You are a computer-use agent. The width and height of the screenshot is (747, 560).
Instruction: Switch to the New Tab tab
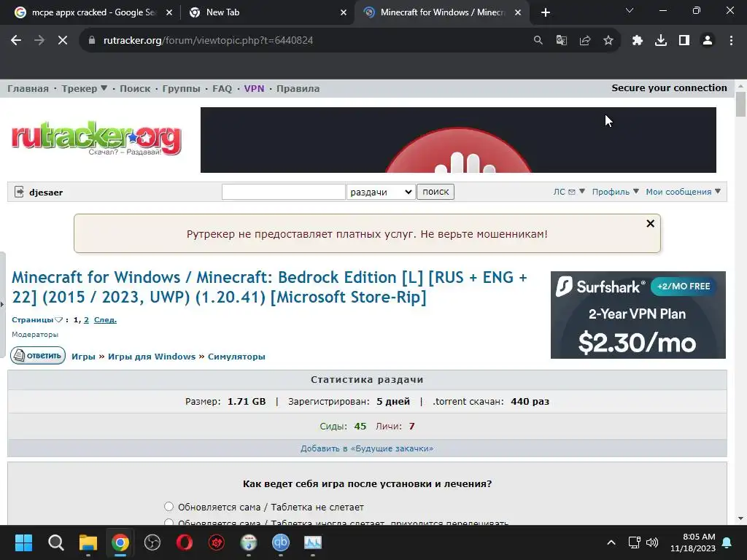click(267, 12)
